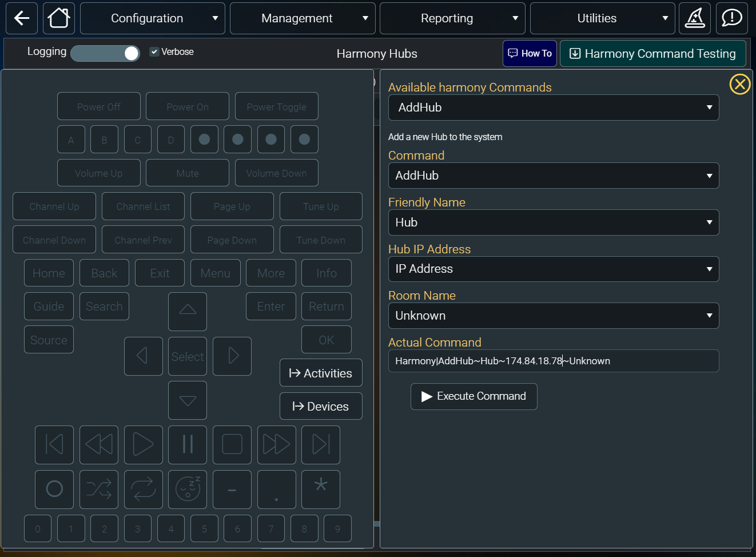Viewport: 756px width, 557px height.
Task: Click the shuffle icon
Action: (99, 490)
